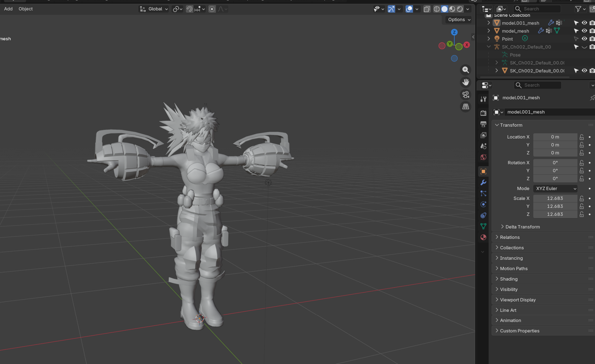Open properties editor type selector
This screenshot has width=595, height=364.
487,85
